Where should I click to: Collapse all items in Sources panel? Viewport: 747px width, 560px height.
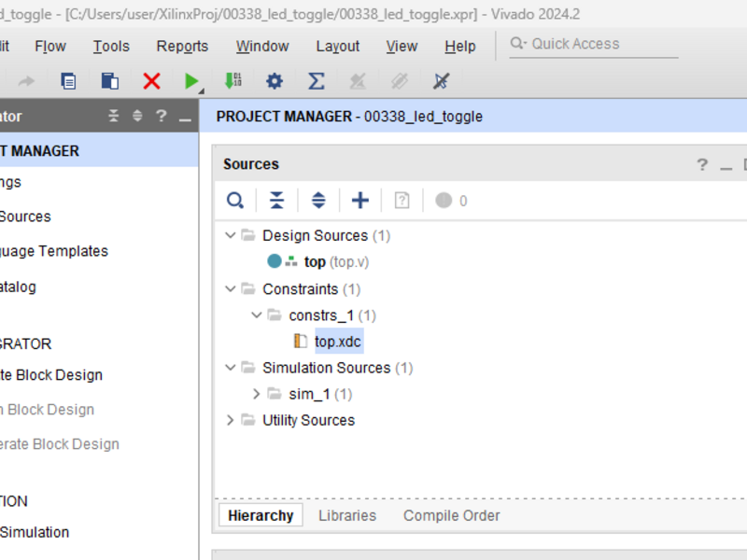click(276, 201)
